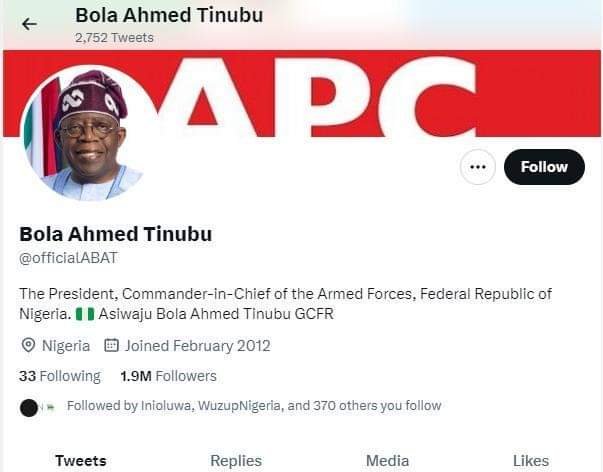Screen dimensions: 603x472
Task: Show followers you know: Inioluwa, WuzupNigeria
Action: 253,406
